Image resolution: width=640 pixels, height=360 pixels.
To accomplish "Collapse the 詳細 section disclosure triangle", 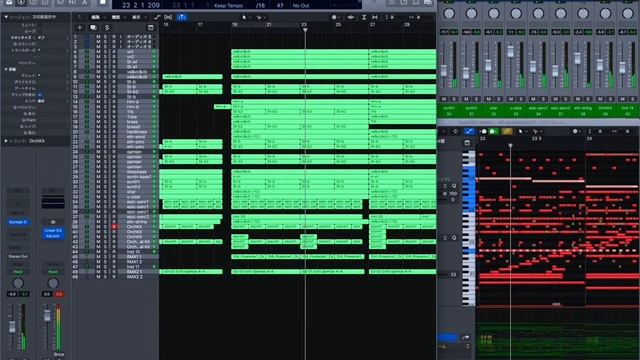I will click(6, 69).
